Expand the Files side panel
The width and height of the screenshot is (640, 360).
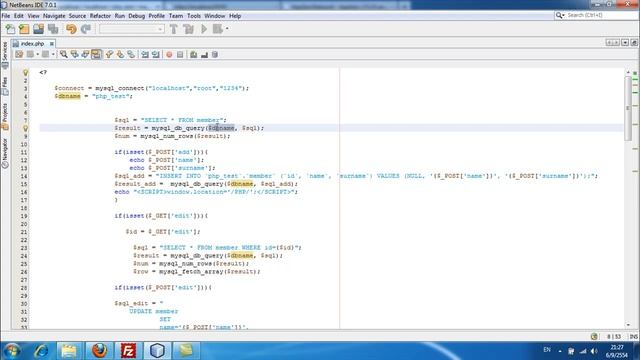tap(4, 85)
